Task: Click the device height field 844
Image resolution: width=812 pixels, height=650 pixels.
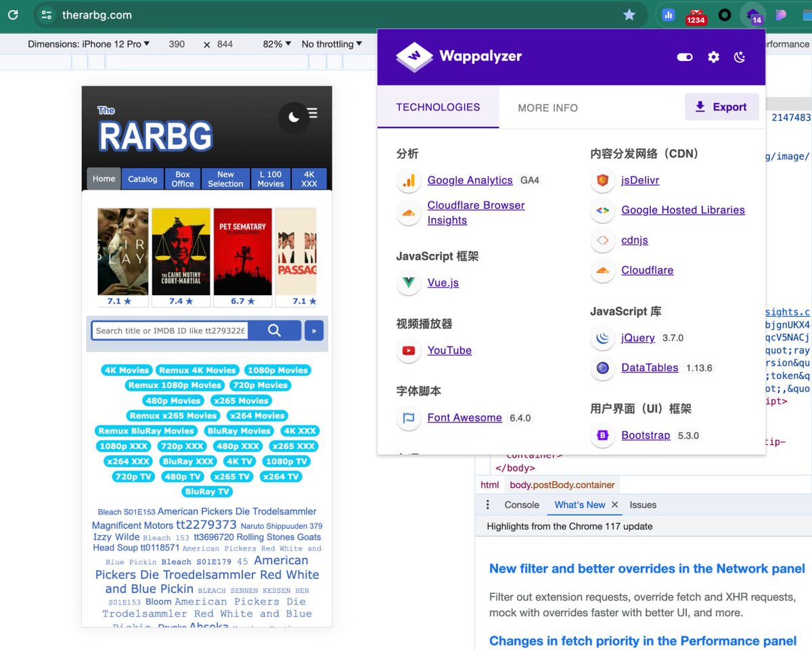Action: (225, 44)
